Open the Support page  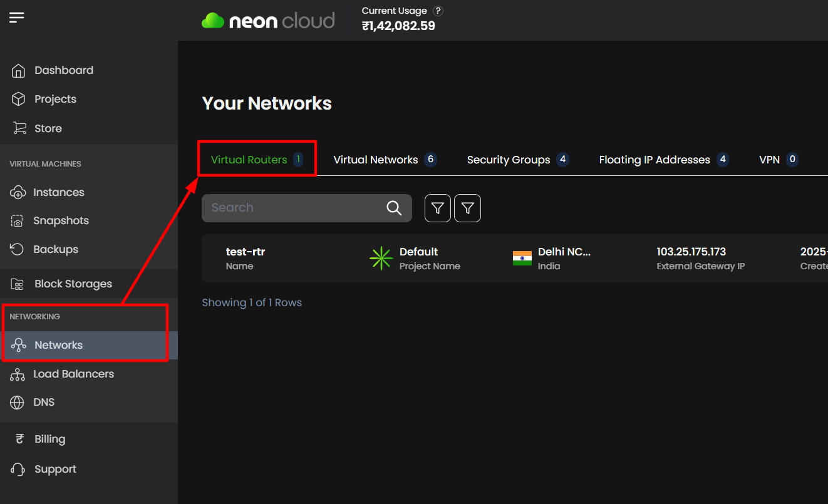tap(55, 469)
